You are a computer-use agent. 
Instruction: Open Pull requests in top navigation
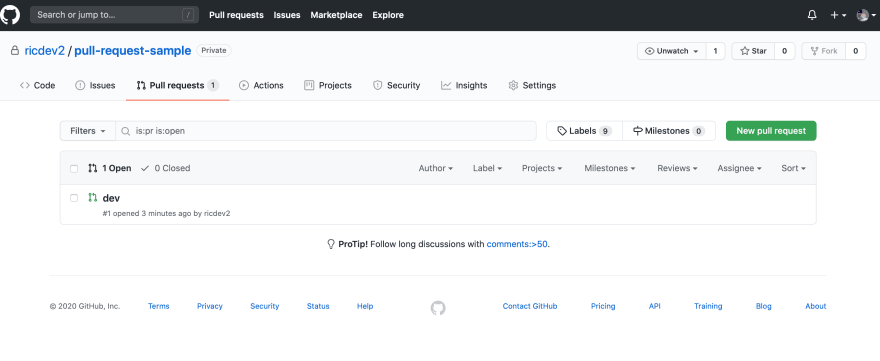pos(236,15)
